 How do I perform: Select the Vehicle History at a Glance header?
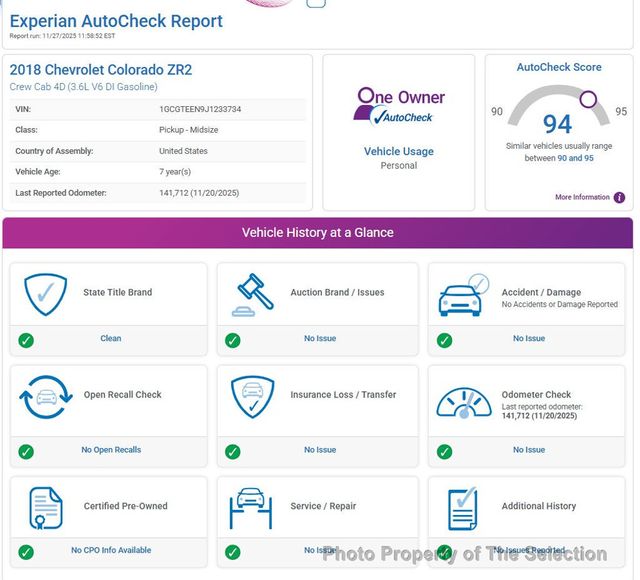318,233
